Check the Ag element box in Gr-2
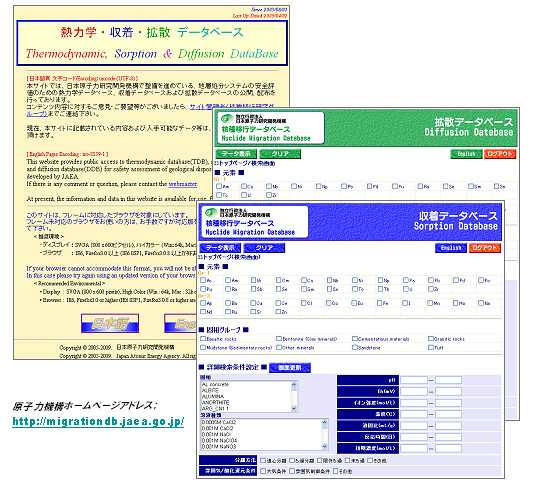 pos(203,303)
